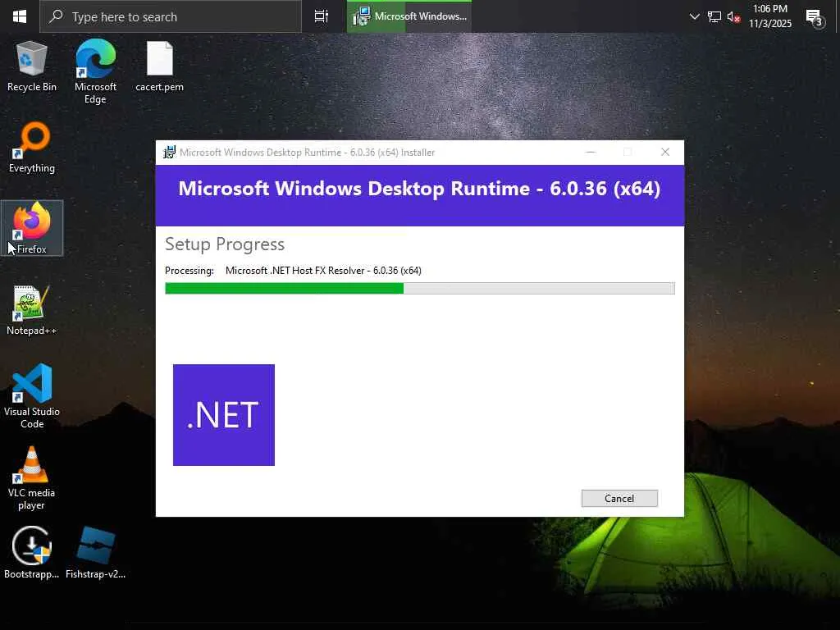
Task: Select the cacert.pem file on desktop
Action: [x=159, y=66]
